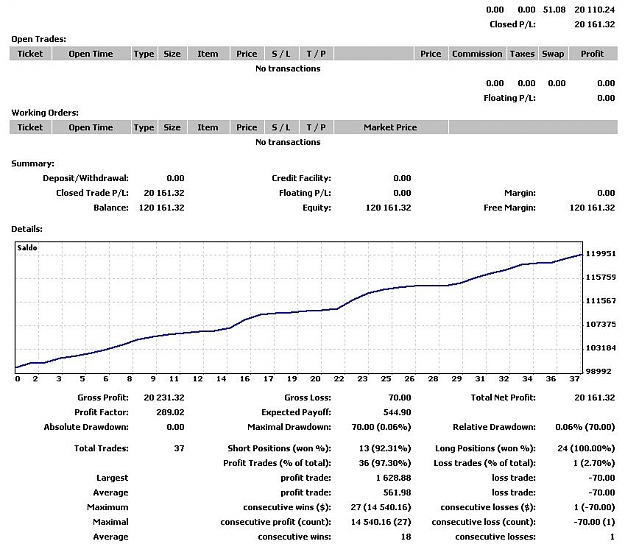Select the 20 110.24 profit total

click(594, 10)
